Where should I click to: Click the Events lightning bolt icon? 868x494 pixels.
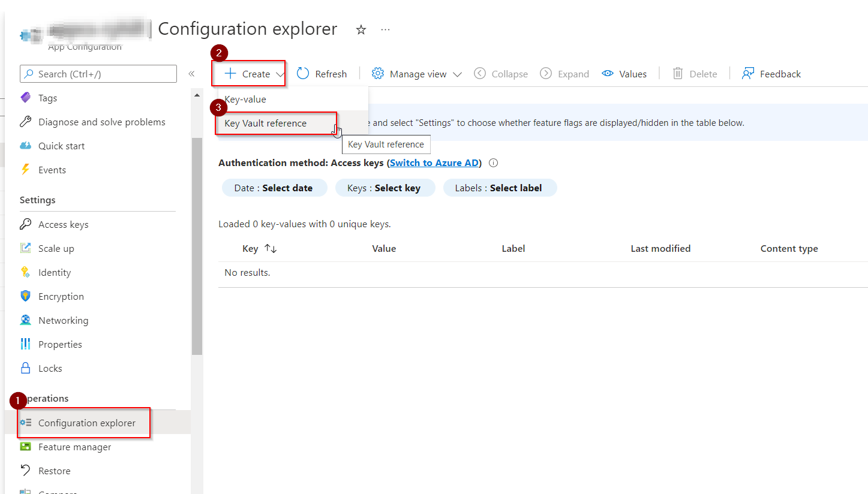(25, 170)
